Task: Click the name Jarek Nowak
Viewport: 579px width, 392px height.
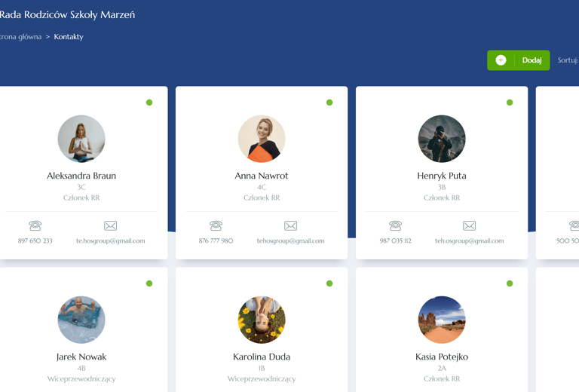Action: pos(81,357)
